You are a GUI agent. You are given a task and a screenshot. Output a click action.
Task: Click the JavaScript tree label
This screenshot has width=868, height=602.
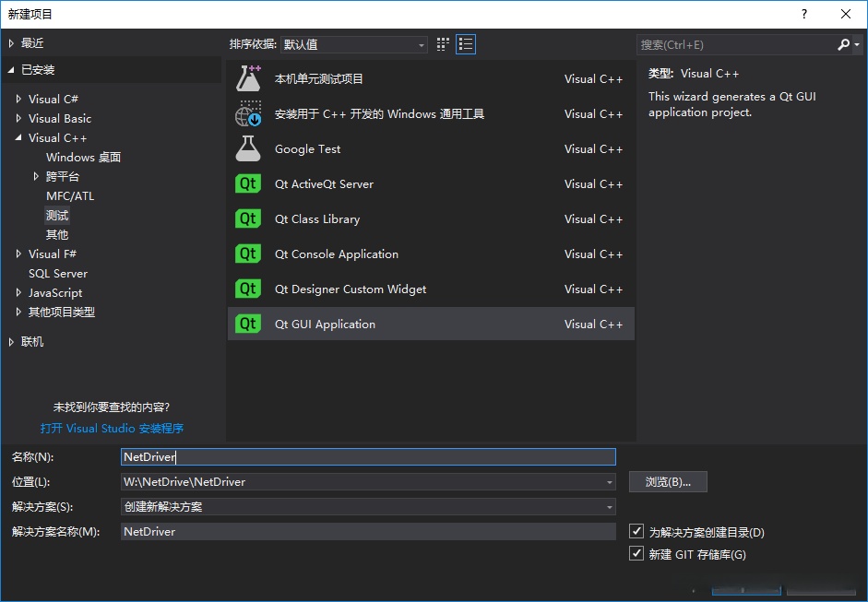55,292
